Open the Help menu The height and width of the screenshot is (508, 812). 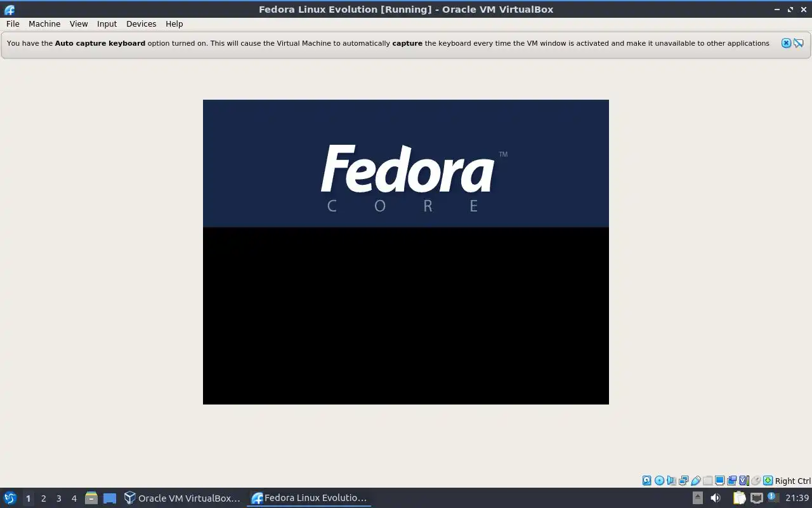(174, 23)
